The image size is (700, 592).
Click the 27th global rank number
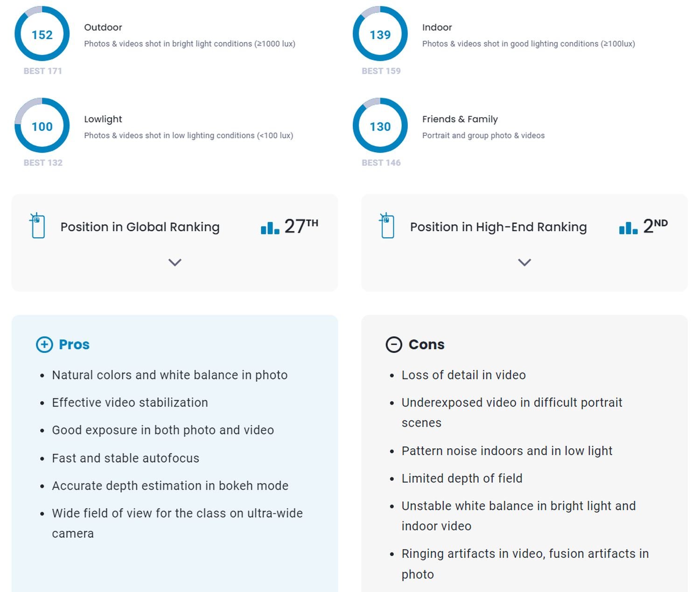point(301,226)
